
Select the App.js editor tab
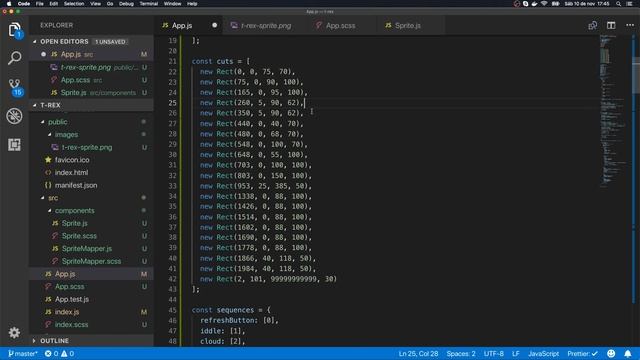[x=182, y=25]
